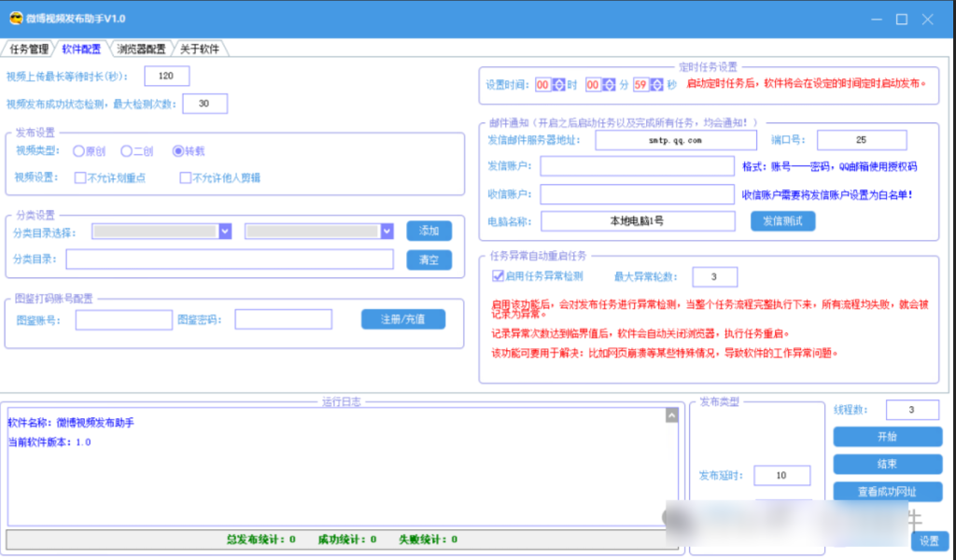Viewport: 956px width, 560px height.
Task: Click the minutes spinner in scheduled time
Action: point(609,85)
